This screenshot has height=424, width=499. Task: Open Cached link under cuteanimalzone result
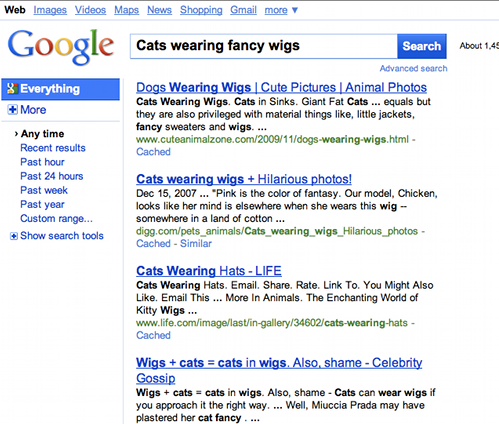153,152
